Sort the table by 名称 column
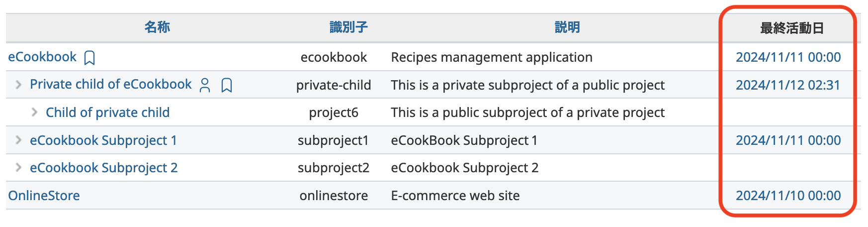This screenshot has height=227, width=868. click(x=157, y=27)
